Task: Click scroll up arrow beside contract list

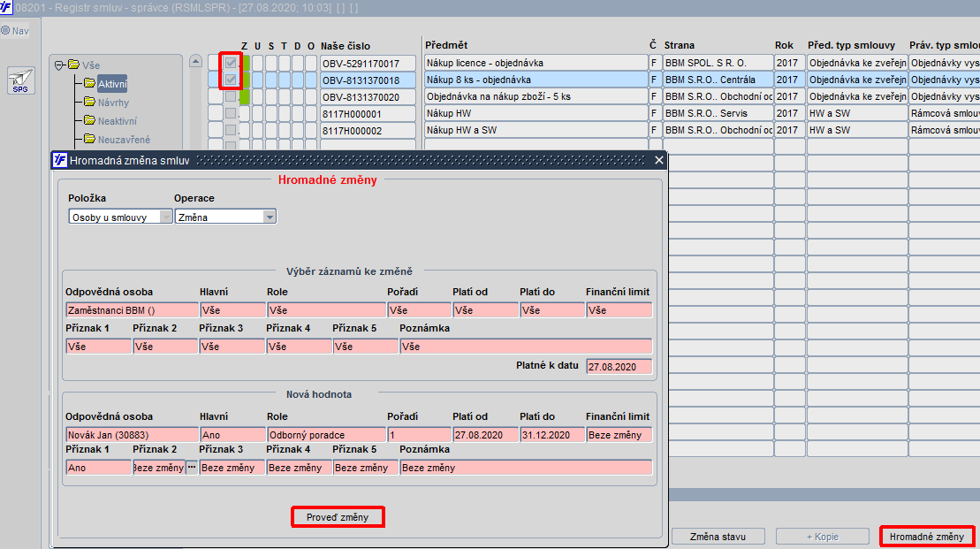Action: tap(195, 61)
